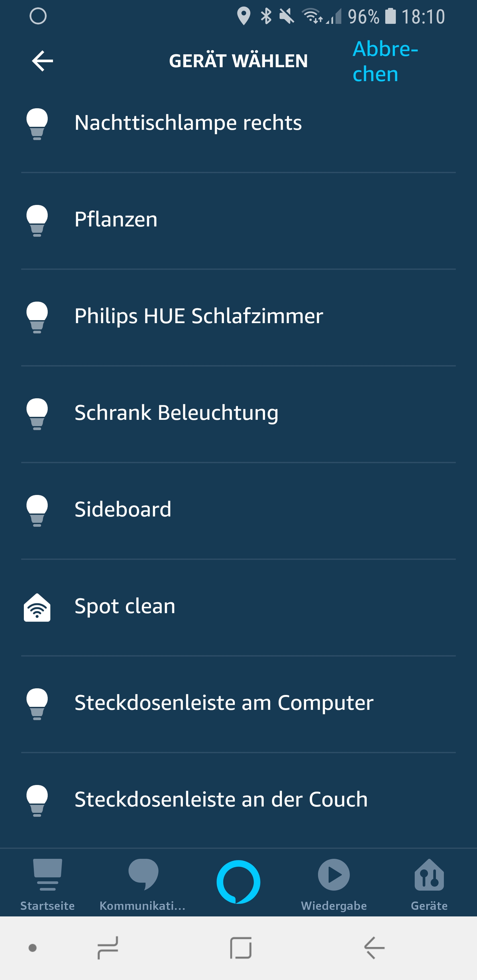Tap the bulb icon beside Pflanzen
Screen dimensions: 477x980
[x=37, y=220]
